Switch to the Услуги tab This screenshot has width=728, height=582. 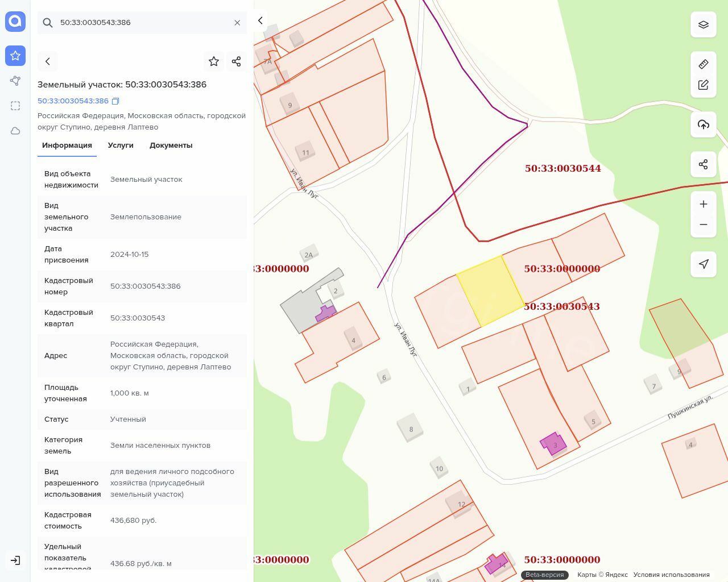[121, 145]
